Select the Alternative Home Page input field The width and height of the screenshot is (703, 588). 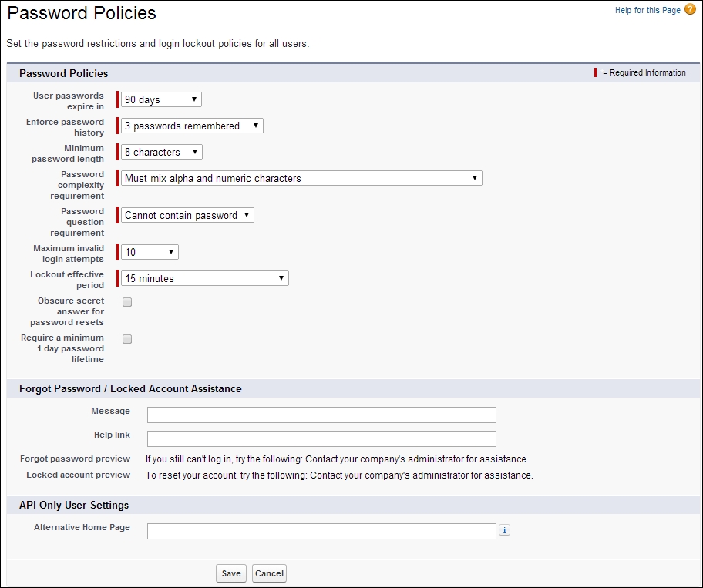[x=321, y=531]
